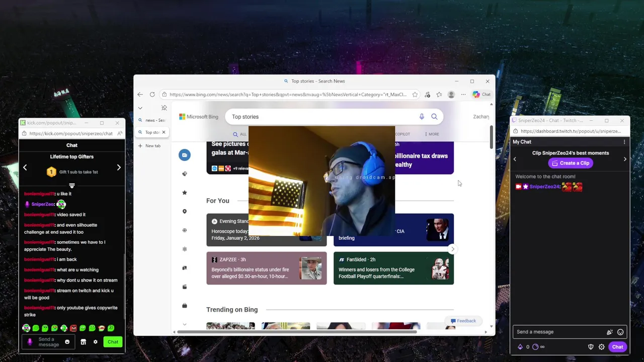Click 'video saved it' chat message
644x362 pixels.
point(71,215)
